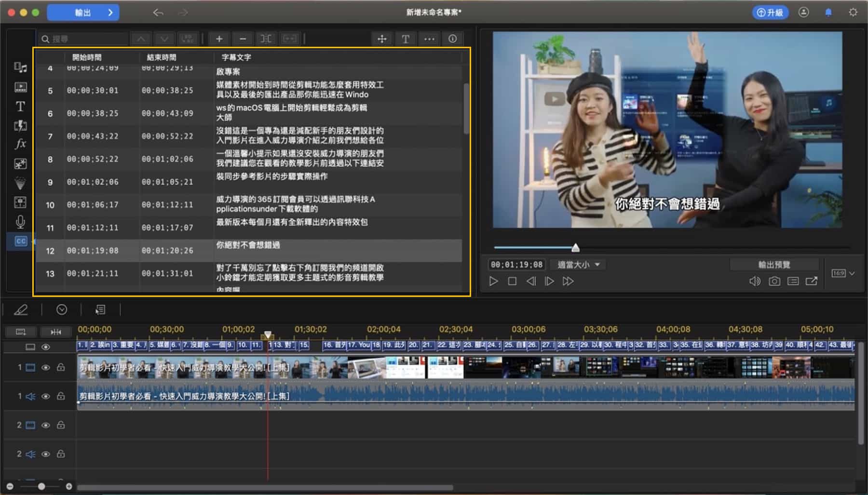Viewport: 868px width, 495px height.
Task: Click the 輸出預覽 render preview button
Action: pyautogui.click(x=774, y=264)
